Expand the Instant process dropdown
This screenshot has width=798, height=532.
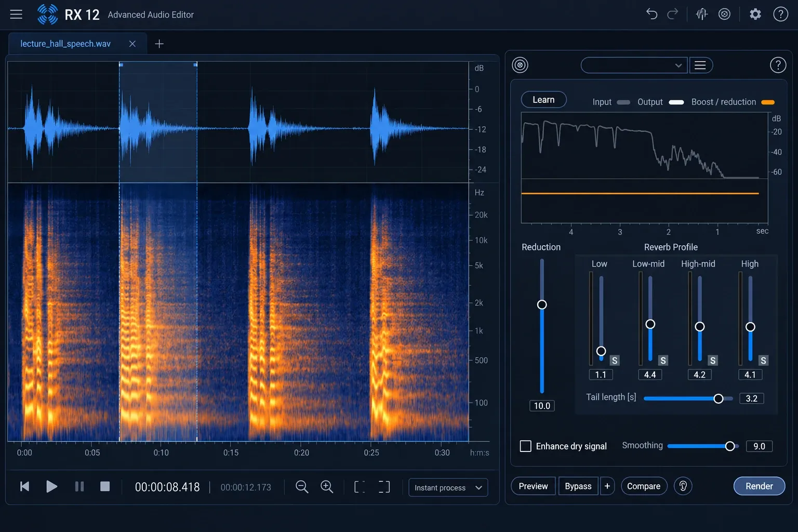pos(448,487)
